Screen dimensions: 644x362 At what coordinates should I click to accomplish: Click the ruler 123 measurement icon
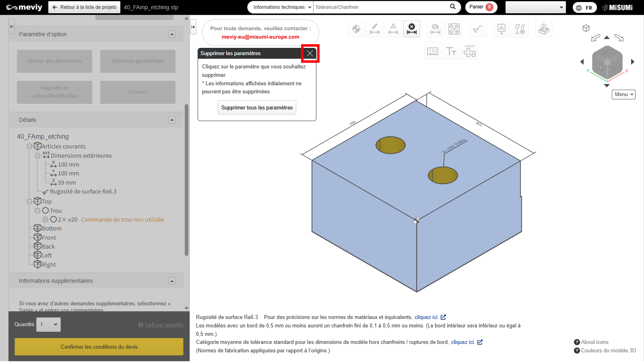pos(433,51)
